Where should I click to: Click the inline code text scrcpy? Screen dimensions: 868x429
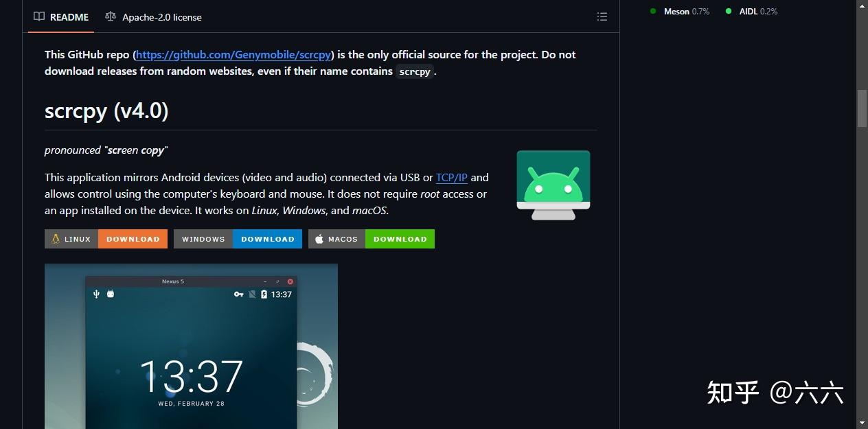[415, 71]
